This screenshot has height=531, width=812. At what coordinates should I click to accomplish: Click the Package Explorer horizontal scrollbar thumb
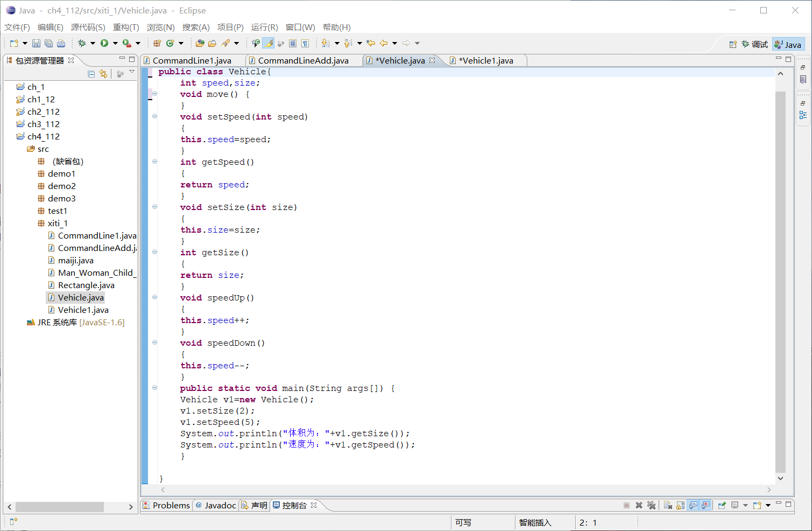click(x=60, y=507)
